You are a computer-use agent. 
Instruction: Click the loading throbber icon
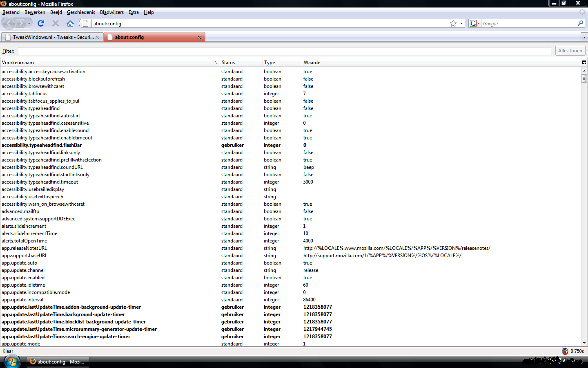[582, 12]
